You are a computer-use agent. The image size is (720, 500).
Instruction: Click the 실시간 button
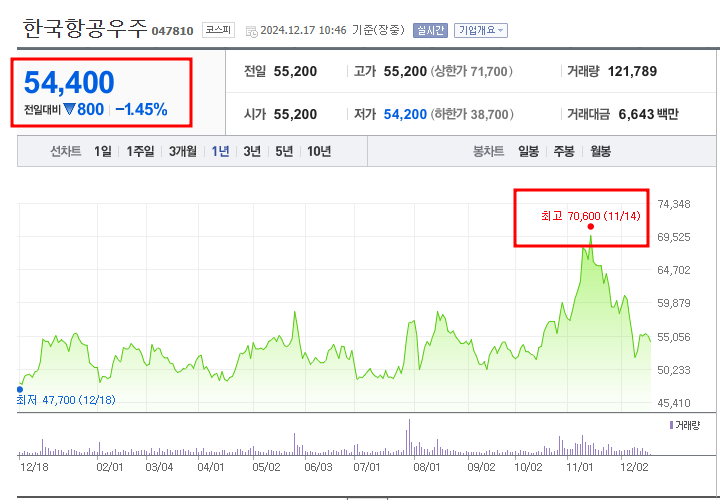(x=430, y=30)
